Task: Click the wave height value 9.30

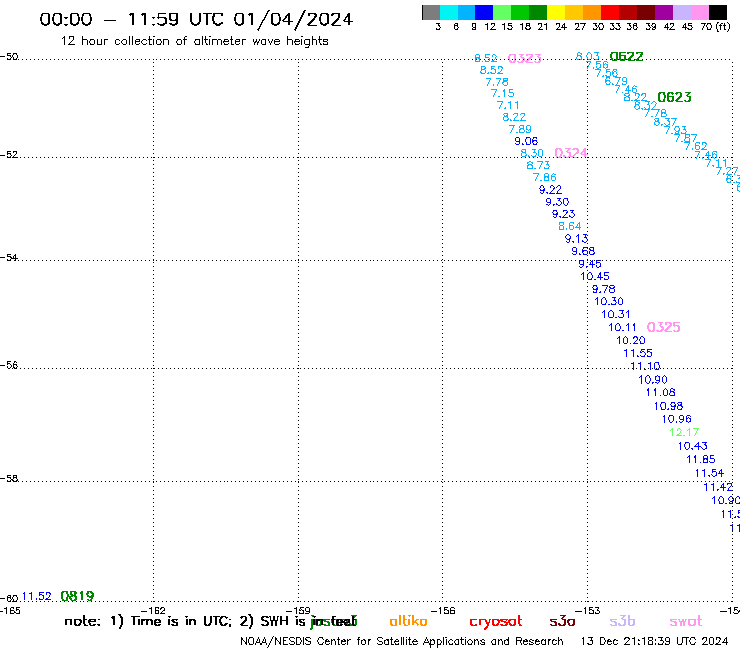Action: 557,202
